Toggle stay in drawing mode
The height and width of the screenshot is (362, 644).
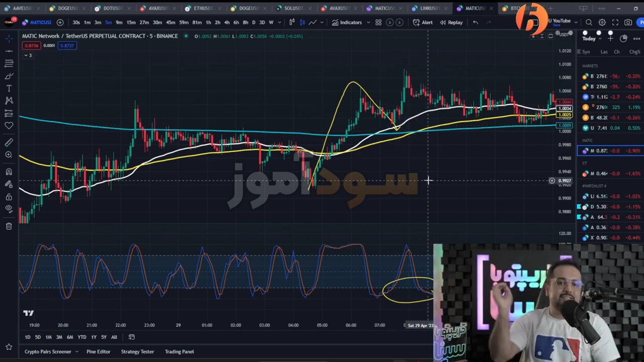tap(9, 185)
